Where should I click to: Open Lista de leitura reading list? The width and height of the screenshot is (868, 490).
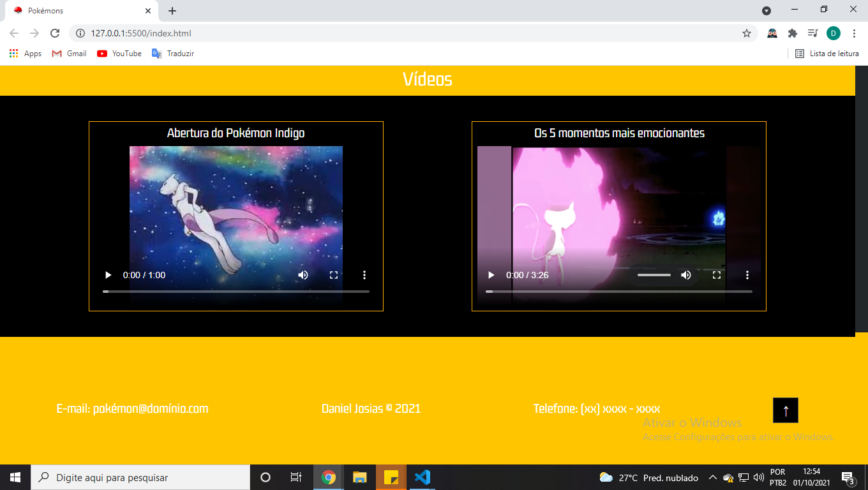point(827,54)
